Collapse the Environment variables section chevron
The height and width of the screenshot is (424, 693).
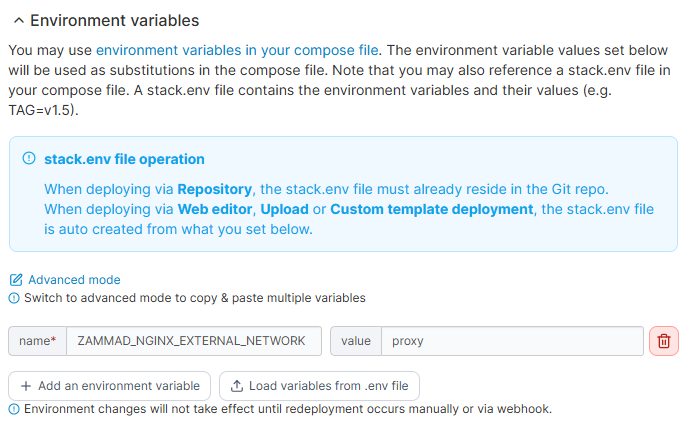pos(18,20)
